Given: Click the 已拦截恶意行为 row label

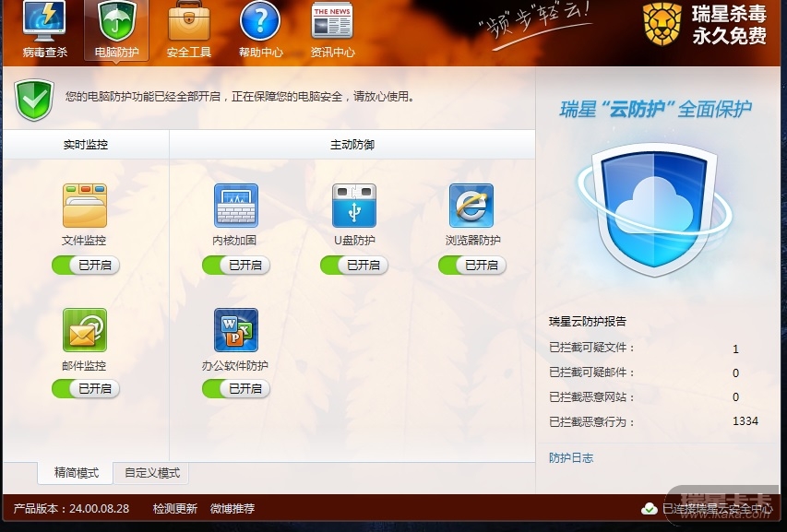Looking at the screenshot, I should point(592,421).
